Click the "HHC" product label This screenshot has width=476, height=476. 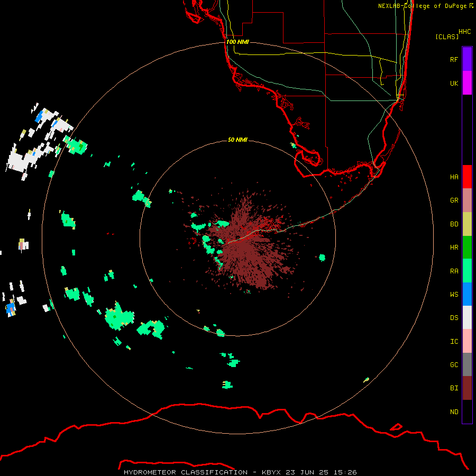(464, 31)
